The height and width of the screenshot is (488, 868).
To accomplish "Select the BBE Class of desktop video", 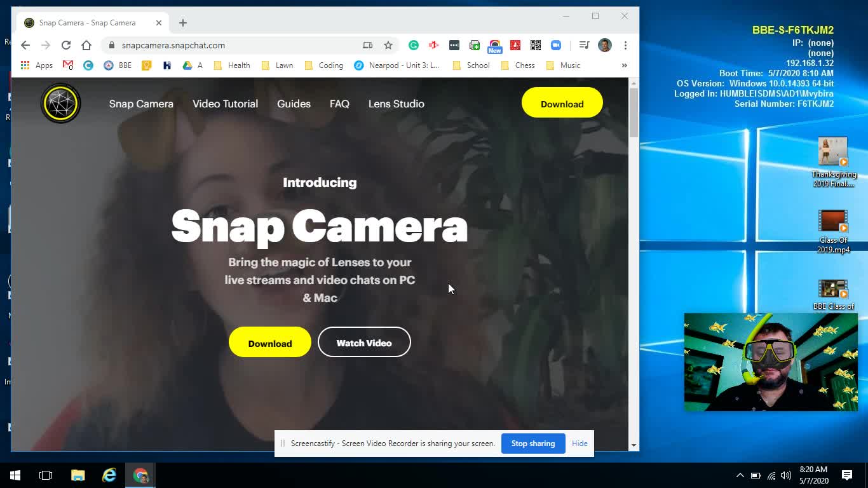I will [833, 295].
